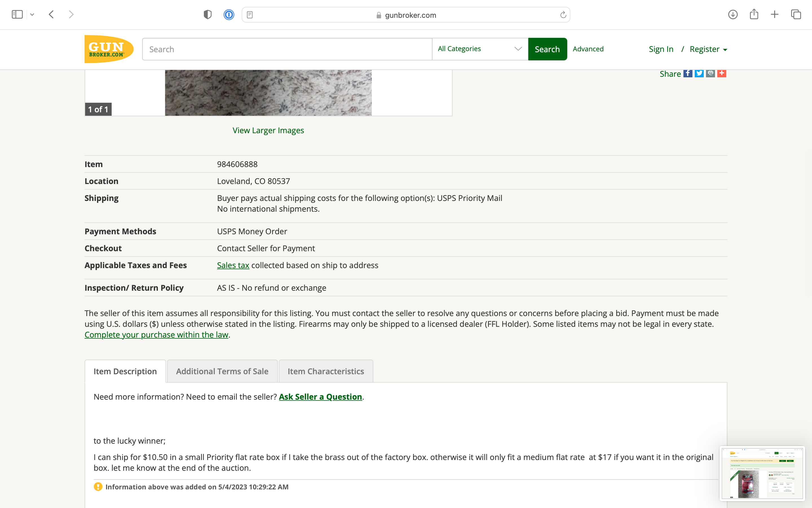Open the screenshot preview thumbnail
Image resolution: width=812 pixels, height=508 pixels.
(x=762, y=473)
